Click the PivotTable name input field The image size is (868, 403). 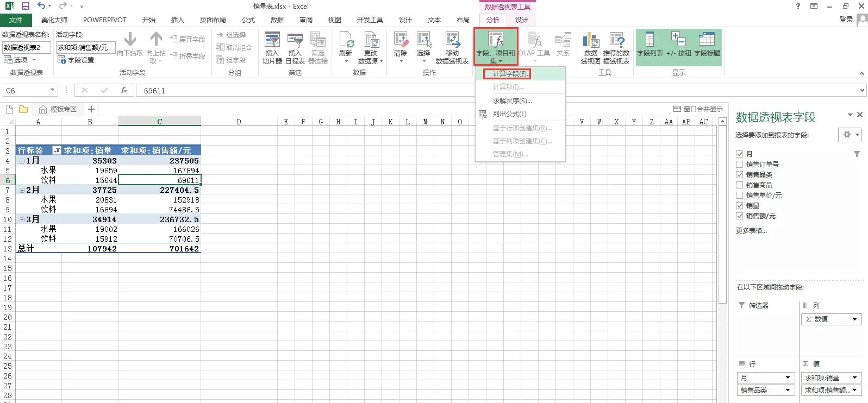click(x=27, y=48)
